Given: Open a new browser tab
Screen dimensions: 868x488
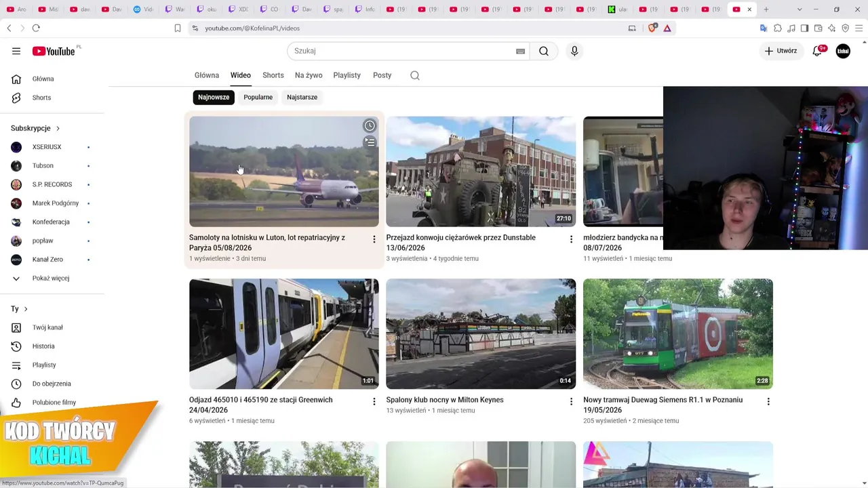Looking at the screenshot, I should (x=766, y=9).
